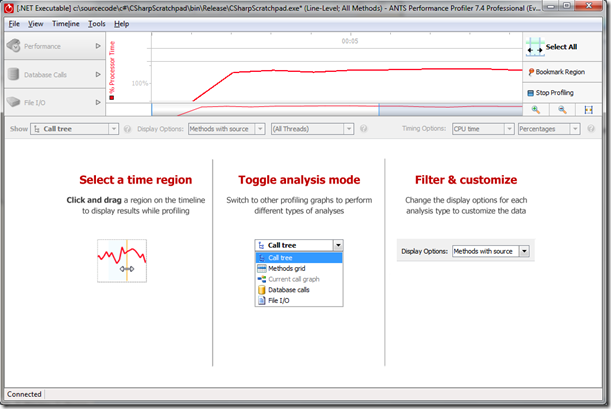Click the application icon in title bar

click(9, 8)
